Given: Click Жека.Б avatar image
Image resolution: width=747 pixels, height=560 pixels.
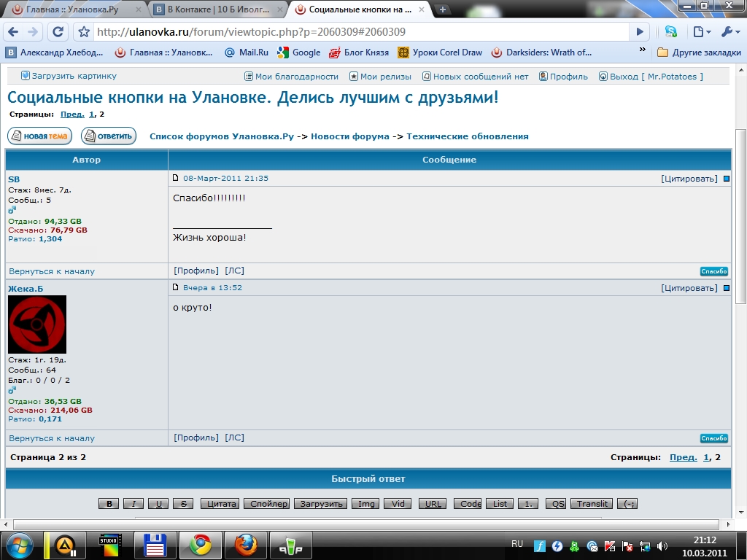Looking at the screenshot, I should pyautogui.click(x=37, y=324).
